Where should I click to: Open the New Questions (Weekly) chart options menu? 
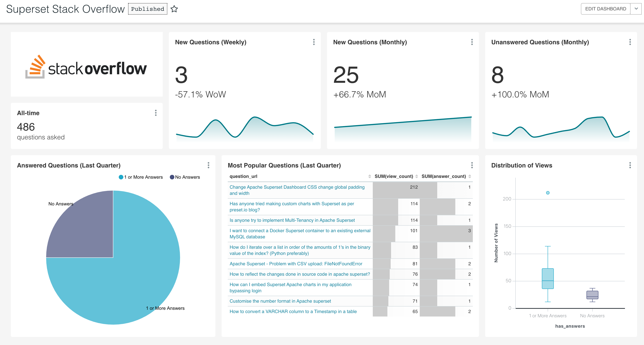(x=314, y=42)
